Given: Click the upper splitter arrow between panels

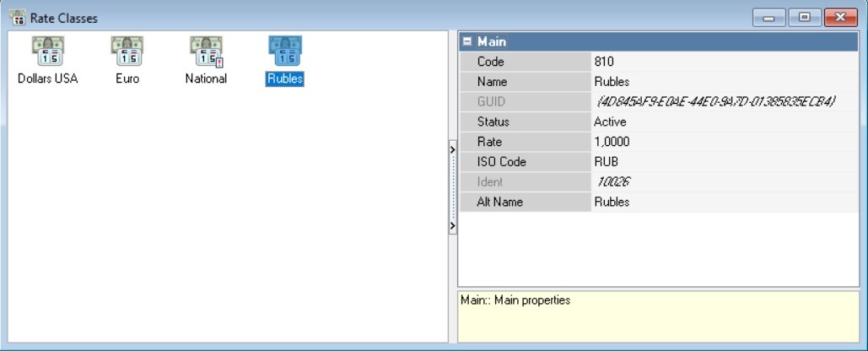Looking at the screenshot, I should tap(453, 148).
